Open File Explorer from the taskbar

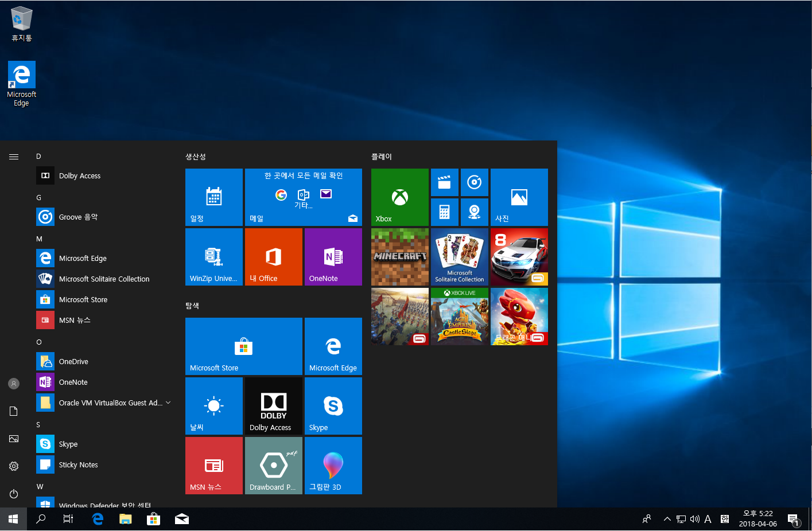click(126, 519)
